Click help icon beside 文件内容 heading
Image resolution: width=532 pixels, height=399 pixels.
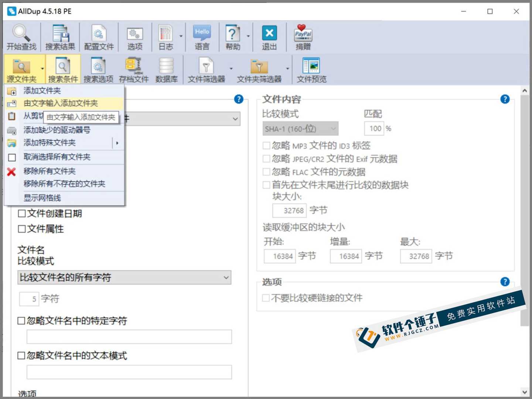[505, 99]
